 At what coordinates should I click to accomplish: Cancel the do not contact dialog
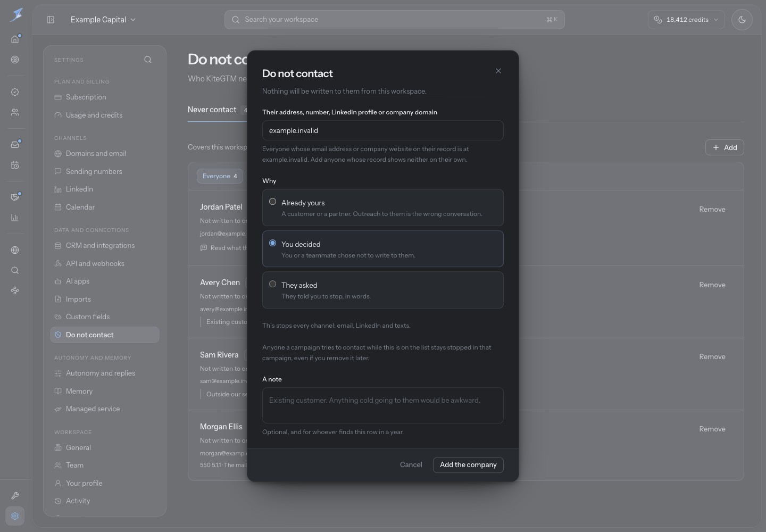[x=411, y=464]
